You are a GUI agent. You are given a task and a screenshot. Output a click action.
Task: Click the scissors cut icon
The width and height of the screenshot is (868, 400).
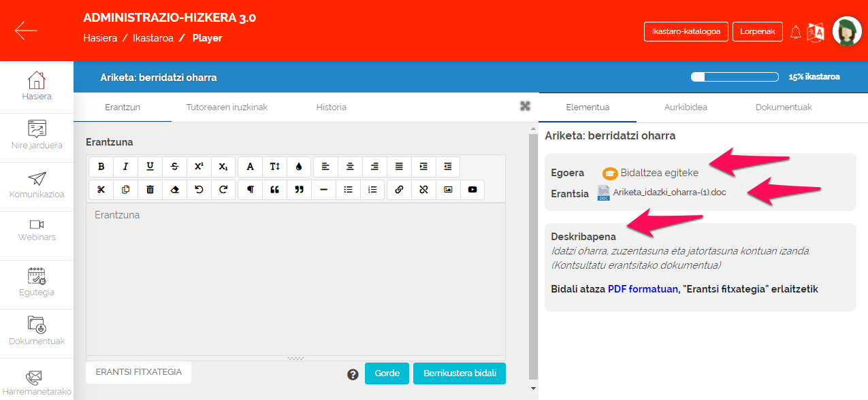click(101, 190)
